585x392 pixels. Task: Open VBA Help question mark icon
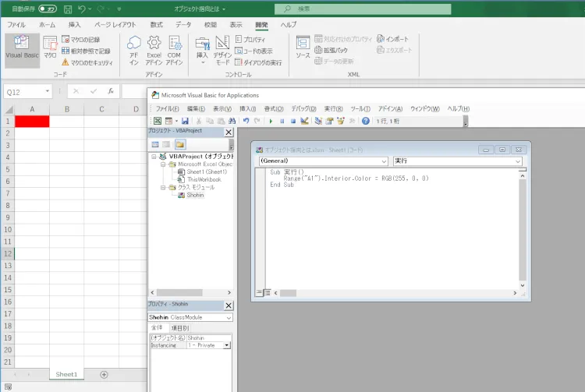click(x=366, y=121)
